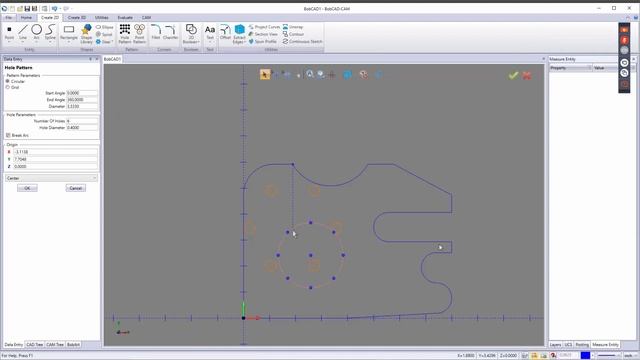Viewport: 640px width, 360px height.
Task: Cancel with red X in viewport
Action: point(527,76)
